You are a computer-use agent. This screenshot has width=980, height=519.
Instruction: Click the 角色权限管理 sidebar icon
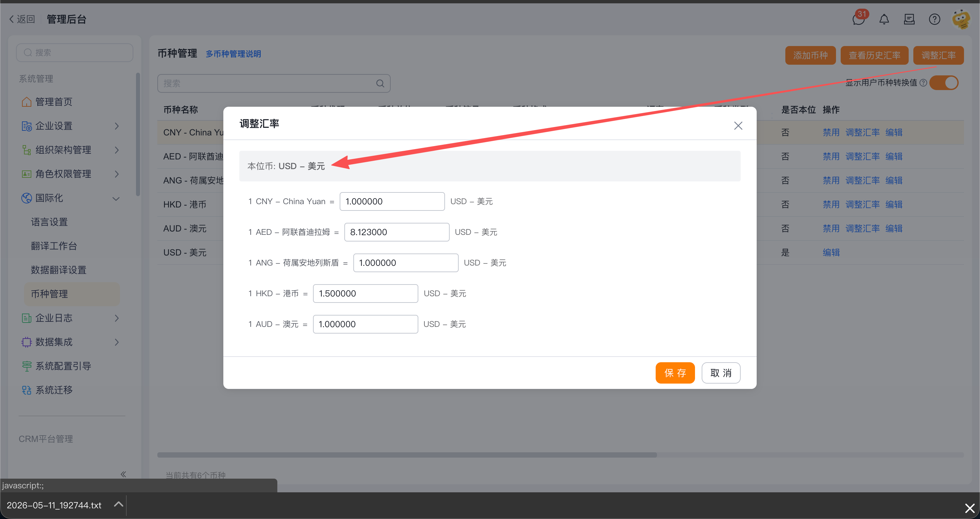click(26, 174)
